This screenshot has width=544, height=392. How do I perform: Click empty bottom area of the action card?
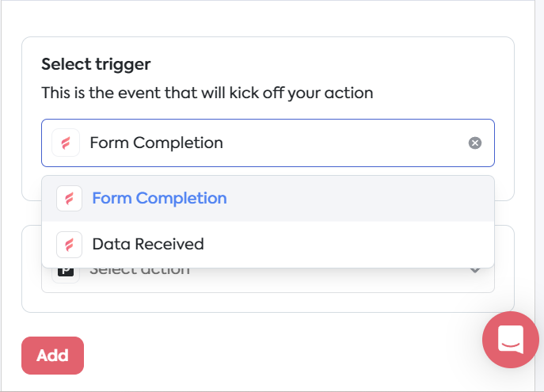pos(268,303)
